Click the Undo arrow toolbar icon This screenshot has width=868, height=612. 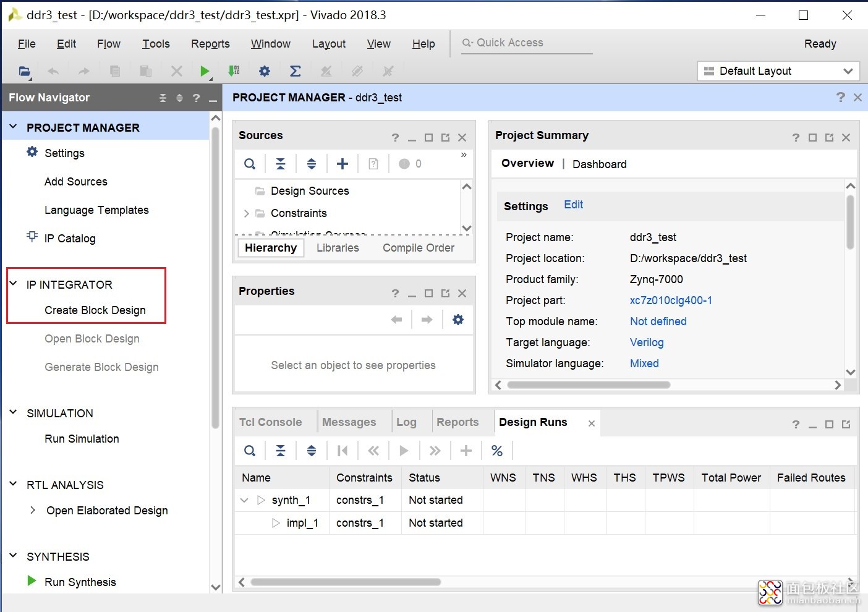[x=53, y=71]
